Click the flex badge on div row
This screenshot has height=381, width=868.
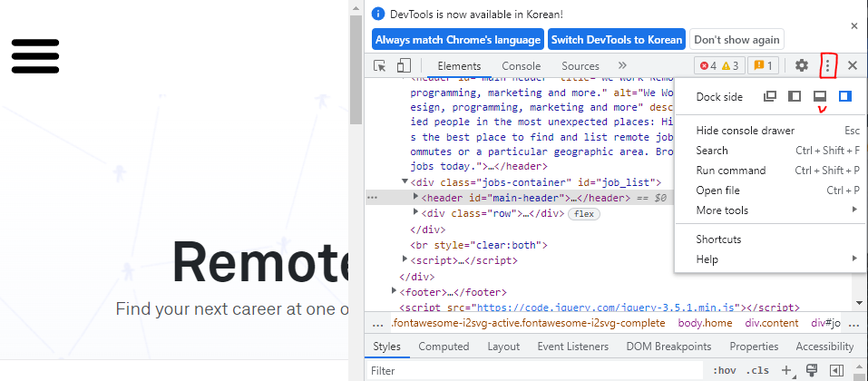[x=584, y=214]
